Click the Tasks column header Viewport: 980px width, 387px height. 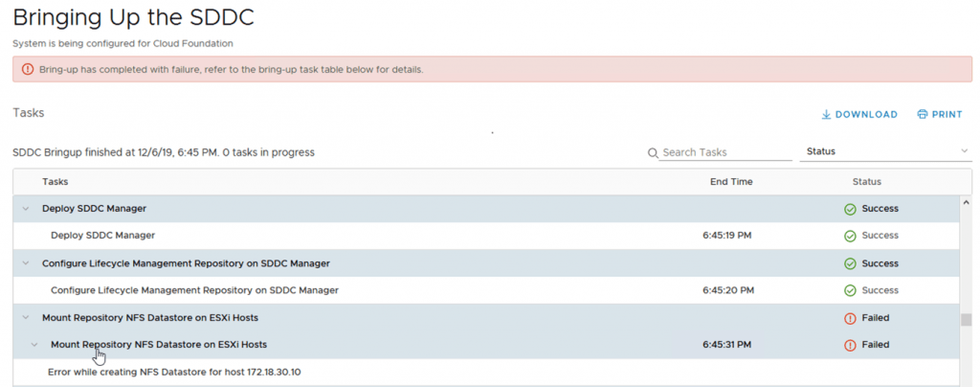click(x=55, y=182)
